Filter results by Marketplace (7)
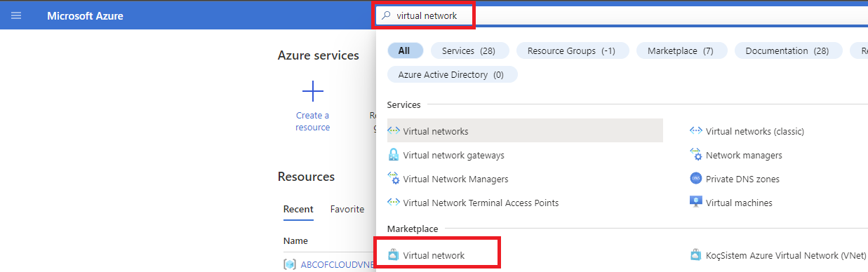The height and width of the screenshot is (272, 868). tap(681, 50)
